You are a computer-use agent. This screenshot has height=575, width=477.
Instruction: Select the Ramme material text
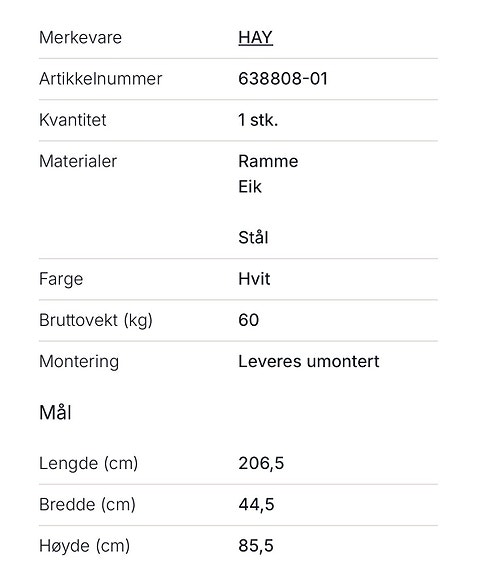tap(268, 161)
